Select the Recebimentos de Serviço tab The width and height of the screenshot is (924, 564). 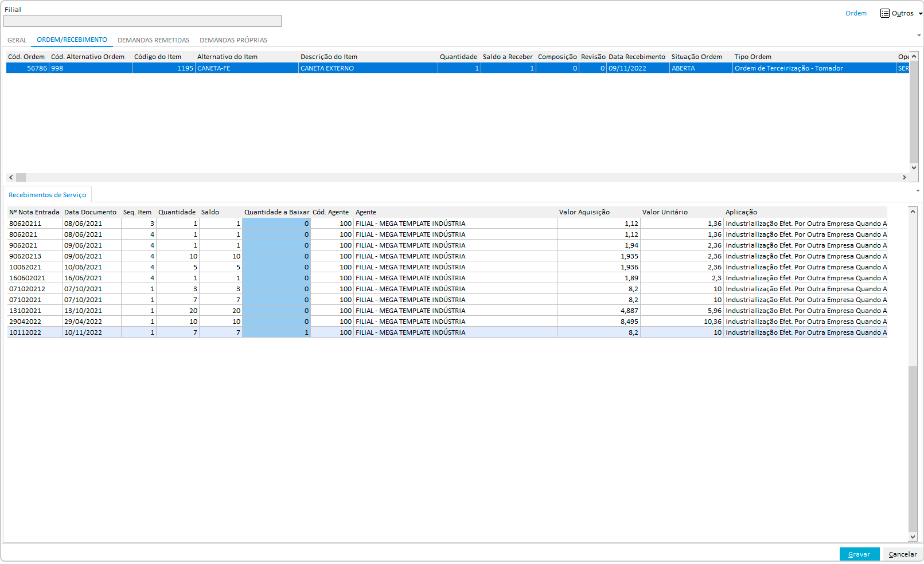tap(47, 195)
